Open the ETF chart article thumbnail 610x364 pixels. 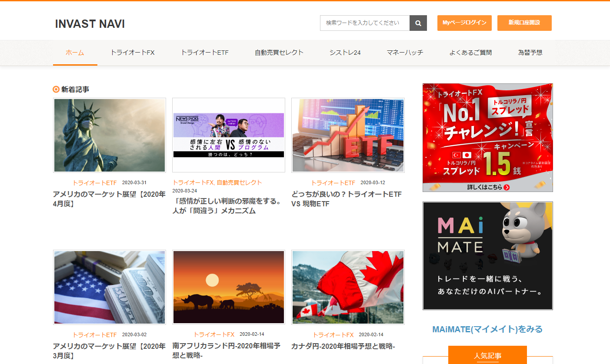[x=348, y=135]
